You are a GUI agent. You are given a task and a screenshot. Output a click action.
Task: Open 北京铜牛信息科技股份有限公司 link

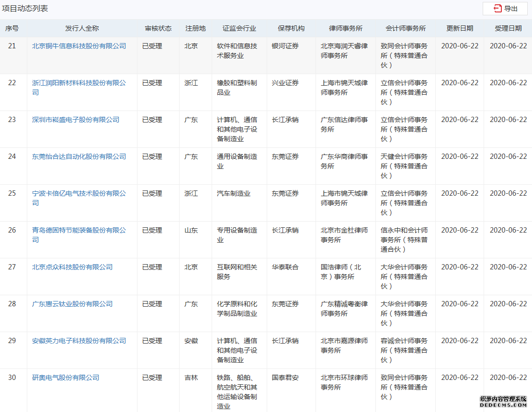coord(79,46)
